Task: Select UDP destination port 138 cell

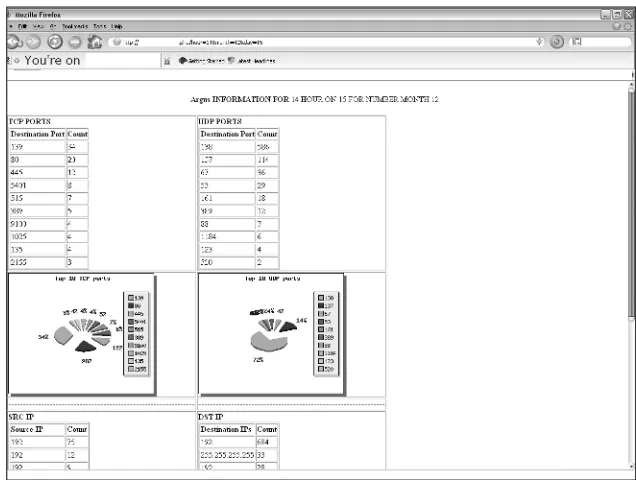Action: (227, 147)
